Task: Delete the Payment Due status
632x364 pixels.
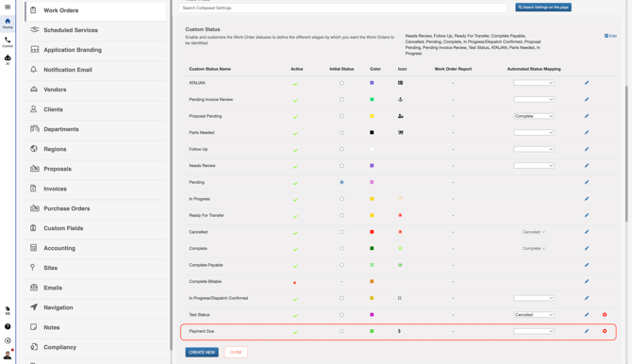Action: point(605,331)
